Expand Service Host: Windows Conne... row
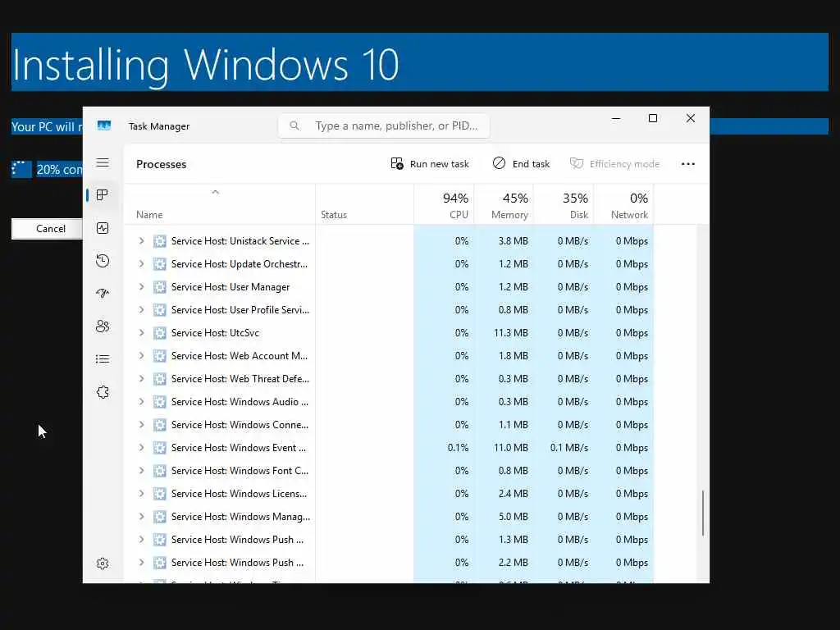The image size is (840, 630). [x=141, y=425]
